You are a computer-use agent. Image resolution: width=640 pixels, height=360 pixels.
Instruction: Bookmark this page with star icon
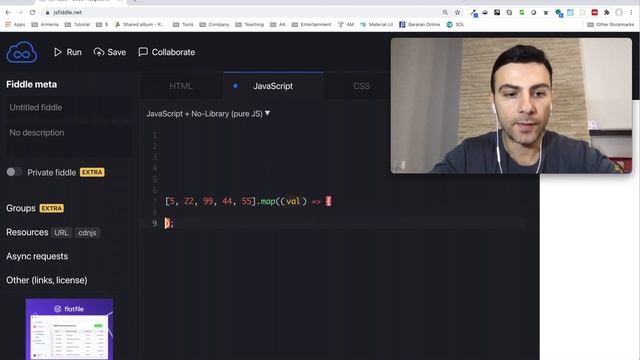tap(458, 13)
